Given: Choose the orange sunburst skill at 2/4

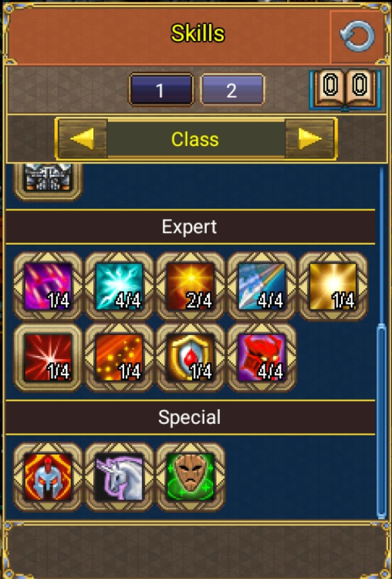Looking at the screenshot, I should (x=191, y=286).
